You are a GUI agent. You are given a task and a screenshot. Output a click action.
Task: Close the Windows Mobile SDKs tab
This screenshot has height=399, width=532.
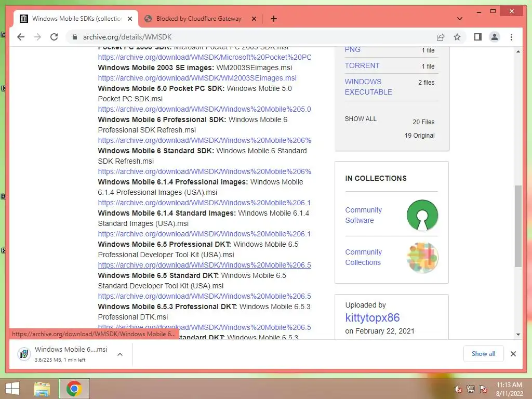129,19
